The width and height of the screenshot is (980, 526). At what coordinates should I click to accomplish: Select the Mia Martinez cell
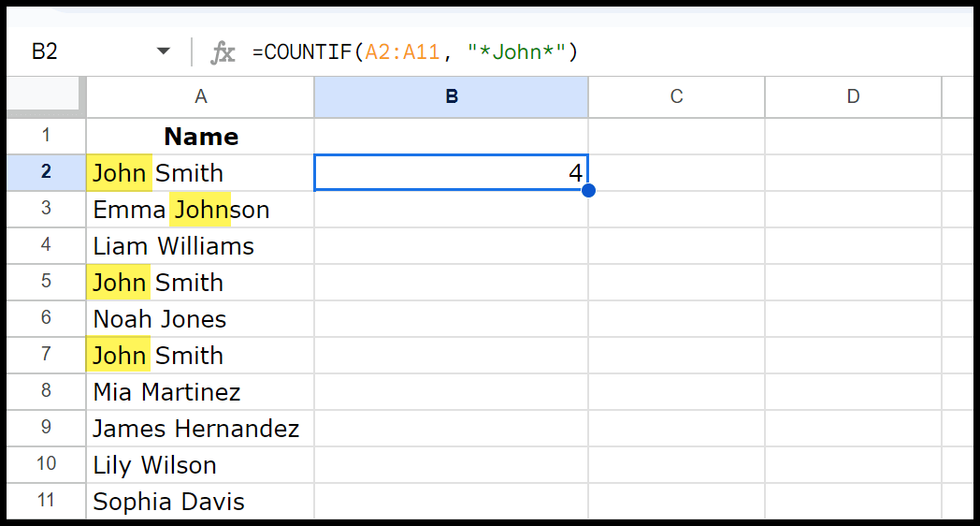[200, 391]
